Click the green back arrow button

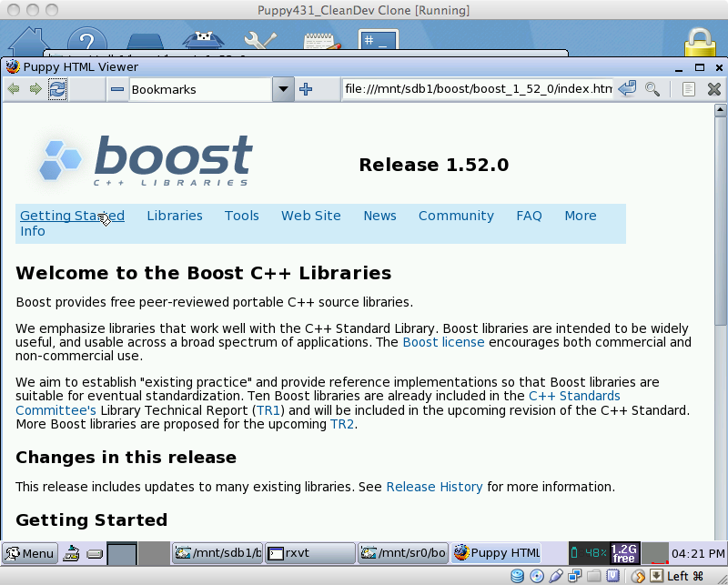pyautogui.click(x=14, y=89)
